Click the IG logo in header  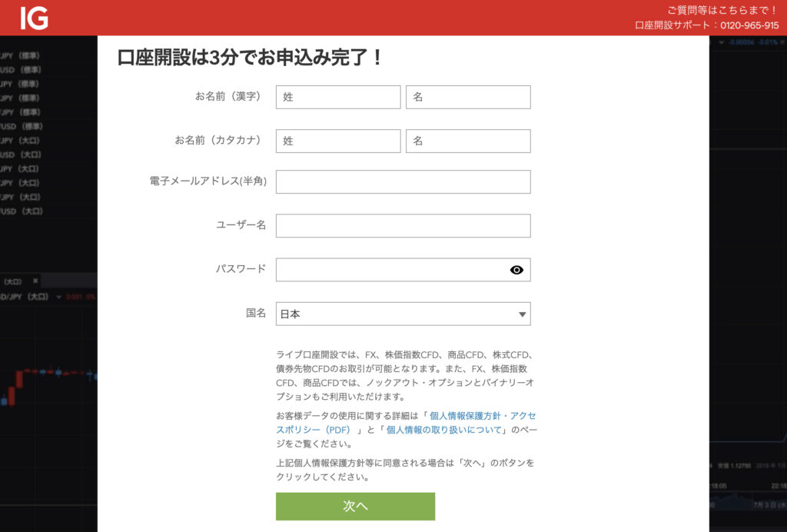(x=34, y=18)
